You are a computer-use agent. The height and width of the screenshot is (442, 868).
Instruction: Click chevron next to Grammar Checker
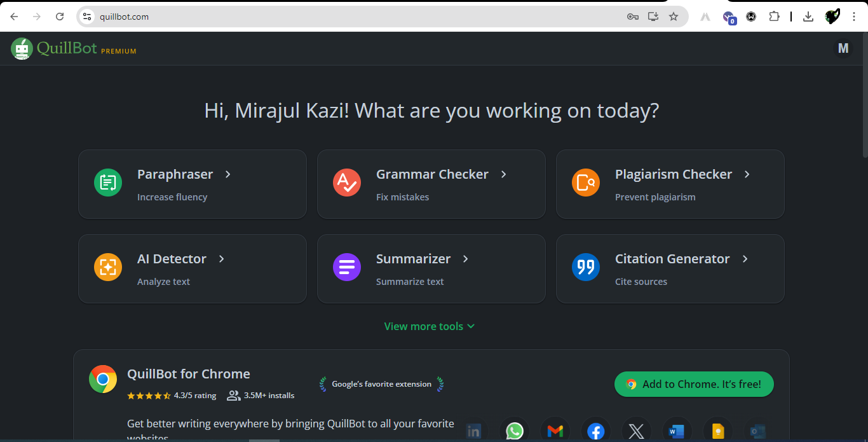click(504, 174)
